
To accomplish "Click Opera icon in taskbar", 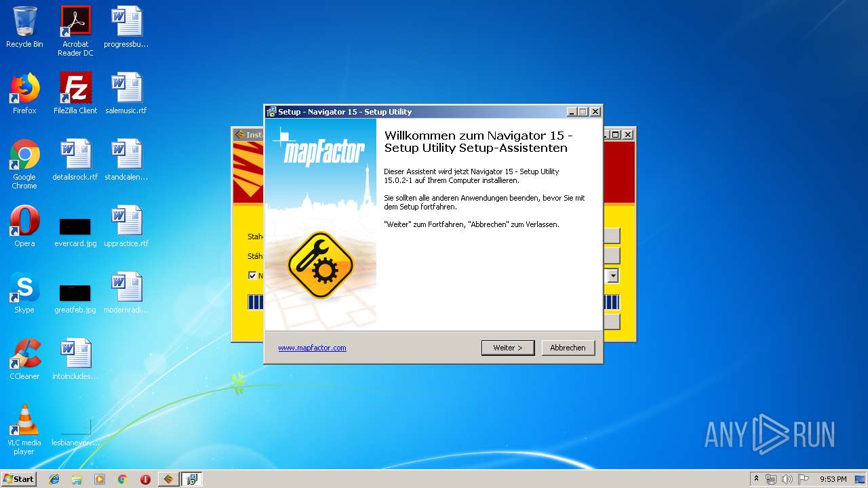I will pyautogui.click(x=145, y=479).
